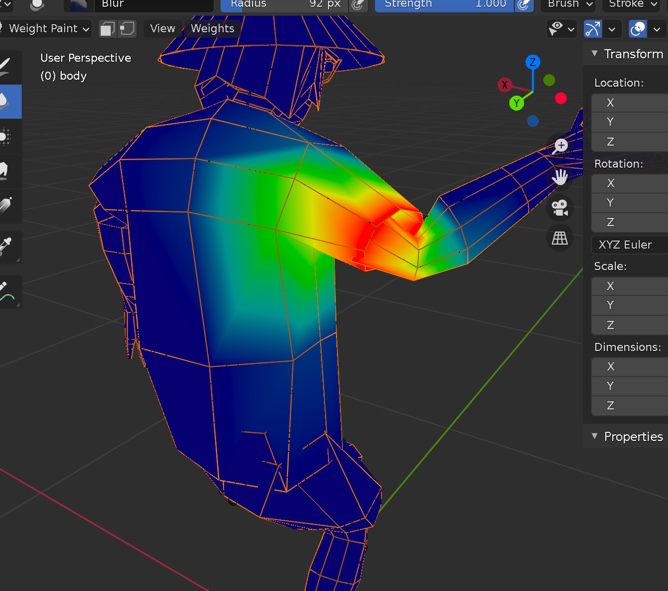The height and width of the screenshot is (591, 668).
Task: Click the Strength slider field
Action: (x=443, y=4)
